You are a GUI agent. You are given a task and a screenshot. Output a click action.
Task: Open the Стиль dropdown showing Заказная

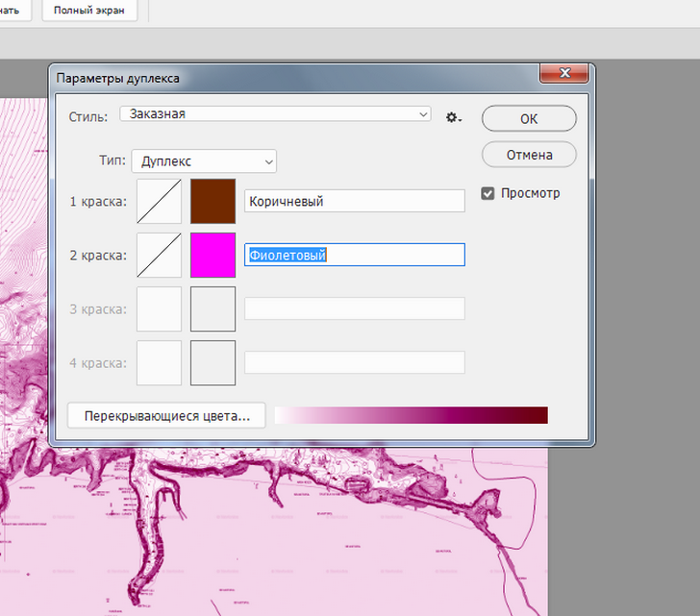[x=275, y=113]
